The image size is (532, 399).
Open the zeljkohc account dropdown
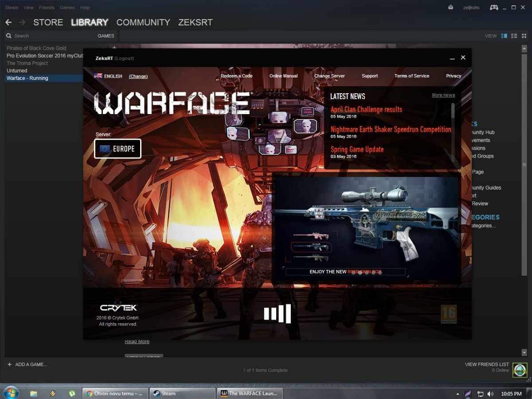pos(470,8)
